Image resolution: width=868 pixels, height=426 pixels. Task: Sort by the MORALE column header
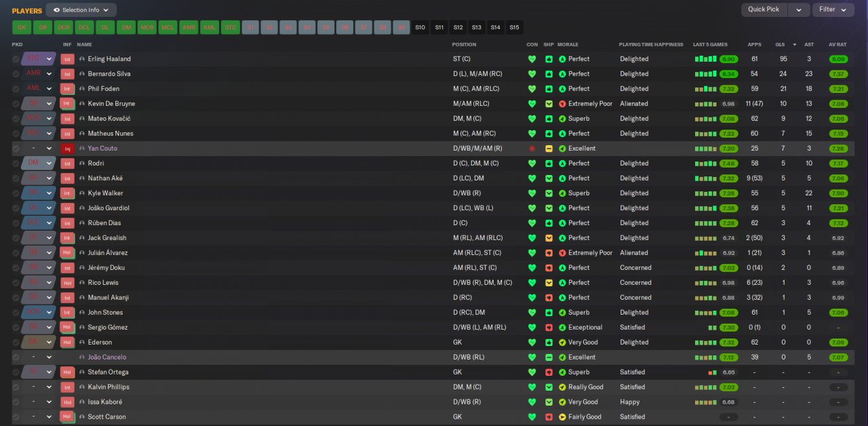click(568, 45)
